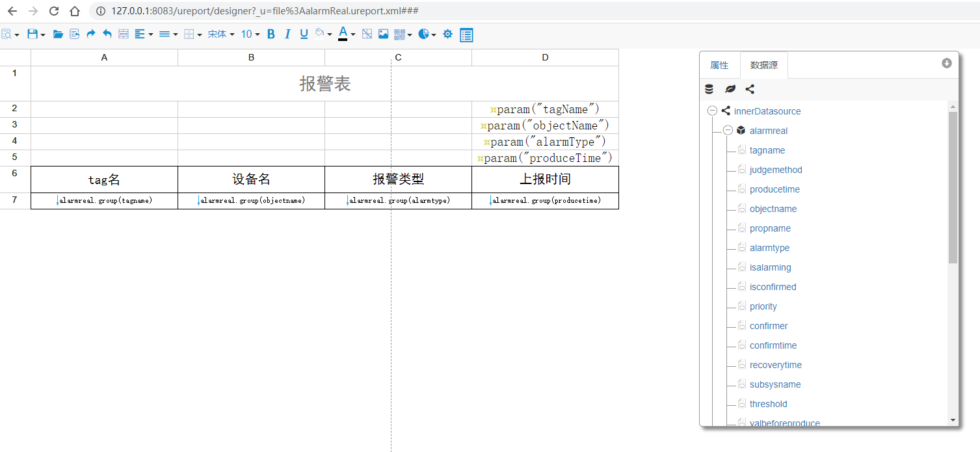980x452 pixels.
Task: Collapse the innerDatasource tree node
Action: [712, 111]
